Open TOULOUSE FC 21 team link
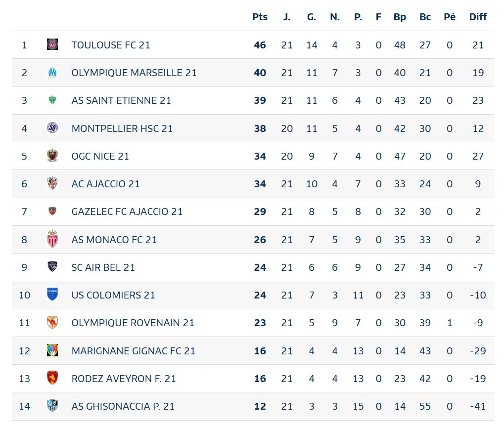The width and height of the screenshot is (504, 426). (x=111, y=45)
